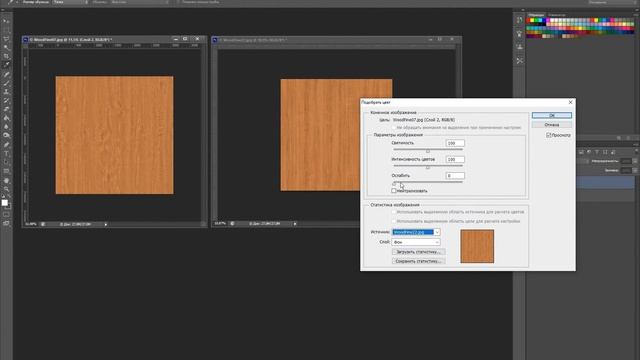The height and width of the screenshot is (360, 640).
Task: Click the Интенсивность цветов slider handle
Action: coord(428,167)
